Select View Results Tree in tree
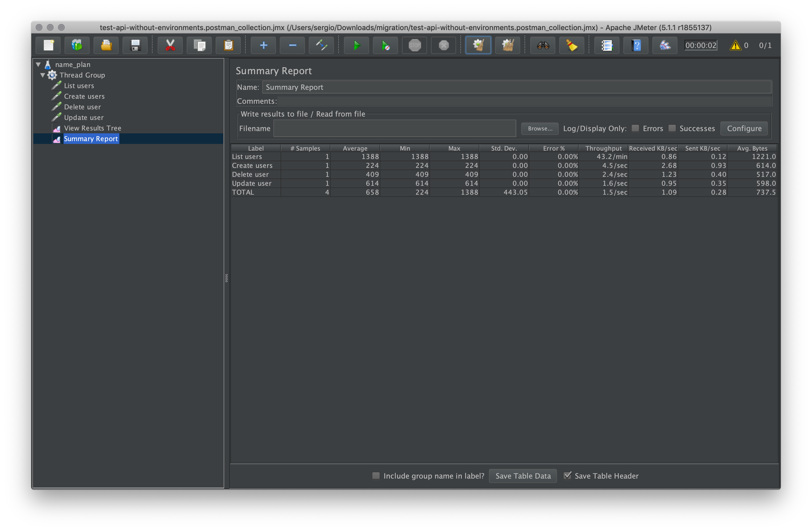 click(x=93, y=128)
